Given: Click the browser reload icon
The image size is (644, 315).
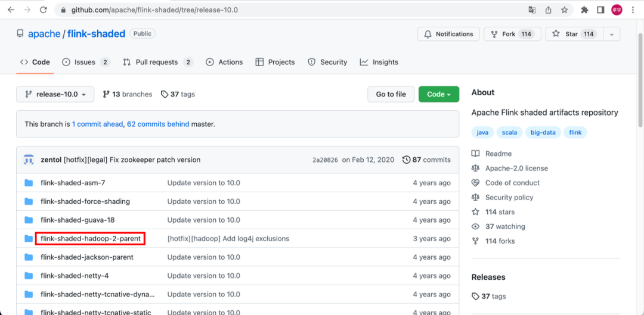Looking at the screenshot, I should click(x=44, y=10).
